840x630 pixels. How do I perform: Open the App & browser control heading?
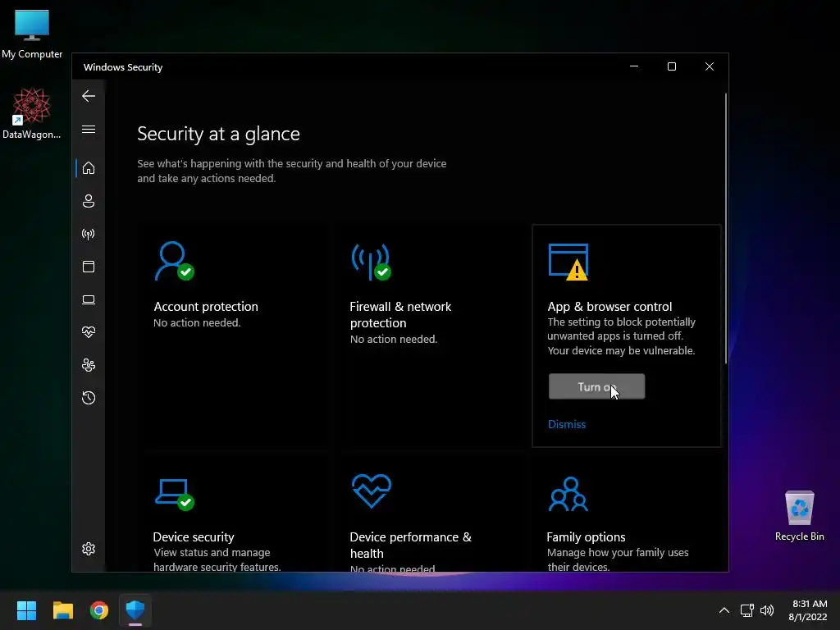coord(609,307)
